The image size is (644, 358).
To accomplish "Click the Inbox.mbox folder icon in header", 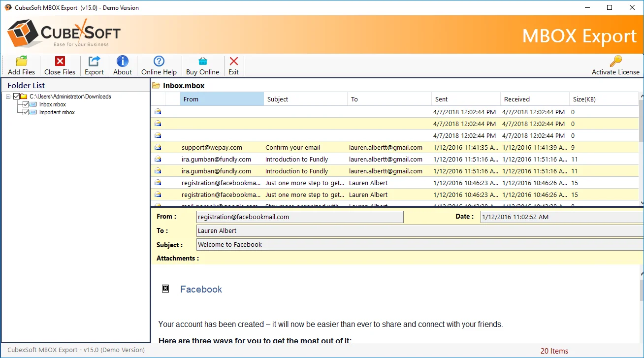I will pyautogui.click(x=156, y=85).
